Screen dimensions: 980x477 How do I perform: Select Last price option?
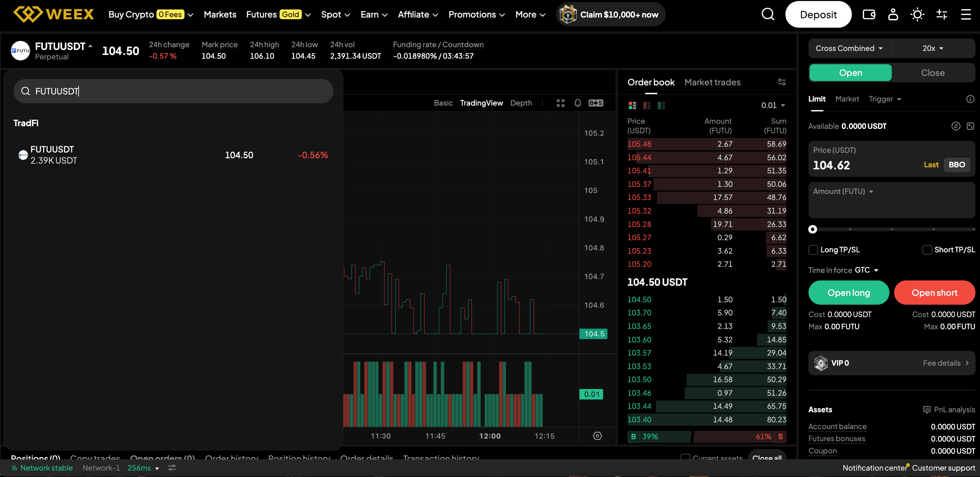tap(931, 165)
